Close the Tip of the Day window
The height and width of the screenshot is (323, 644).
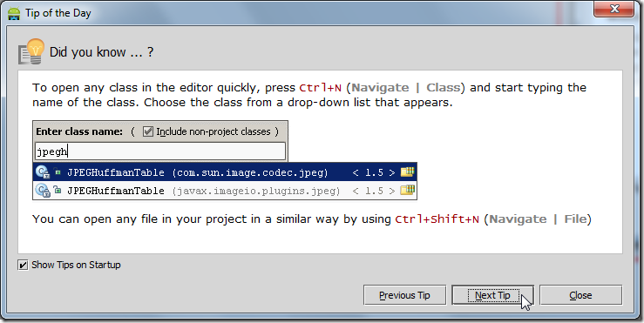pyautogui.click(x=614, y=9)
